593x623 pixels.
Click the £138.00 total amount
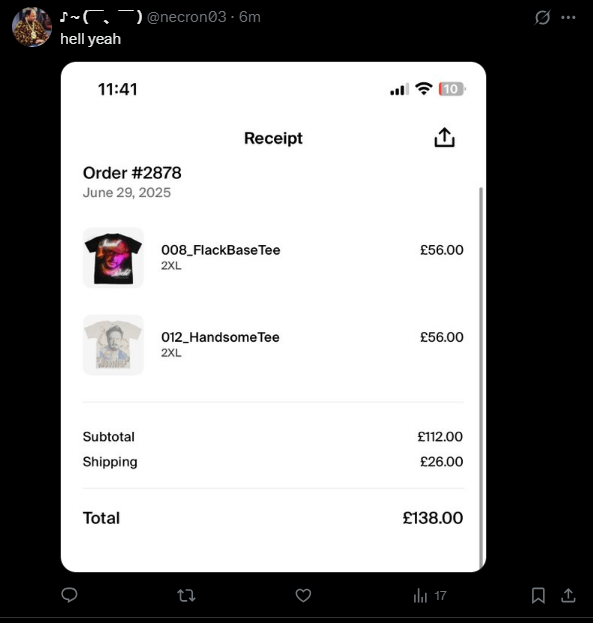433,518
